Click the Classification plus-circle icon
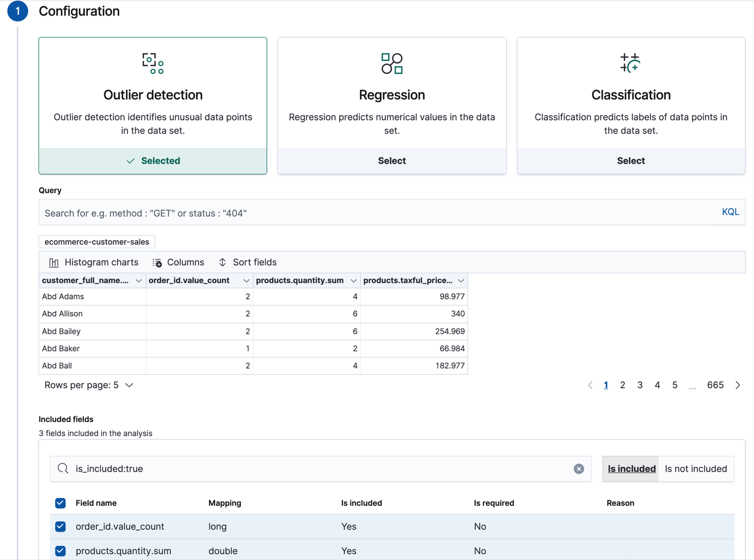Viewport: 754px width, 560px height. [x=631, y=63]
